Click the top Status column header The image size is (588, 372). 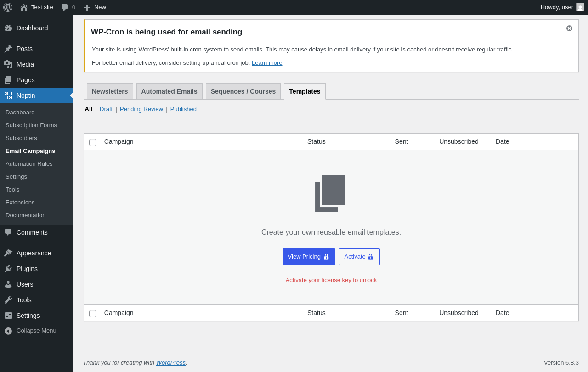317,141
